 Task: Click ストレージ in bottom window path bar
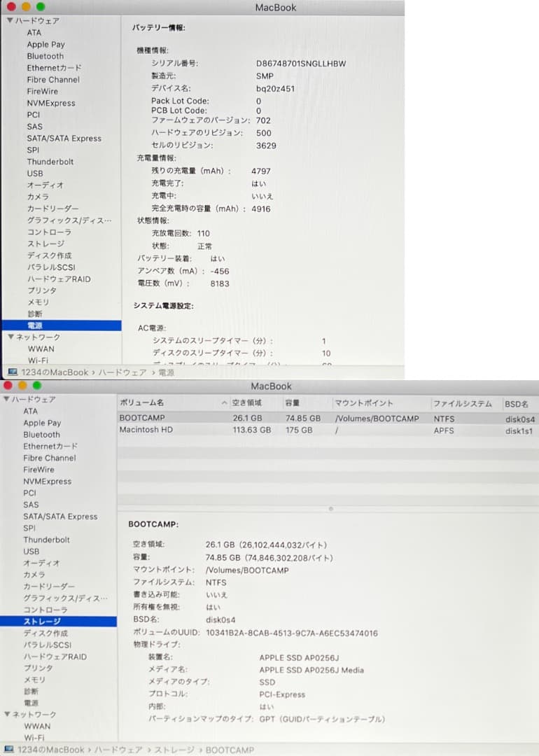[174, 750]
